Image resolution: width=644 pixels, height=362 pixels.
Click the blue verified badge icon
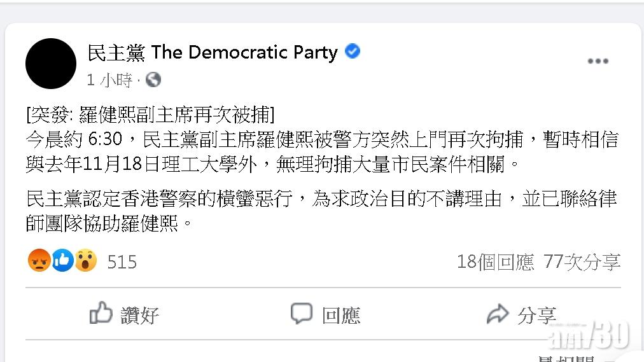(353, 52)
